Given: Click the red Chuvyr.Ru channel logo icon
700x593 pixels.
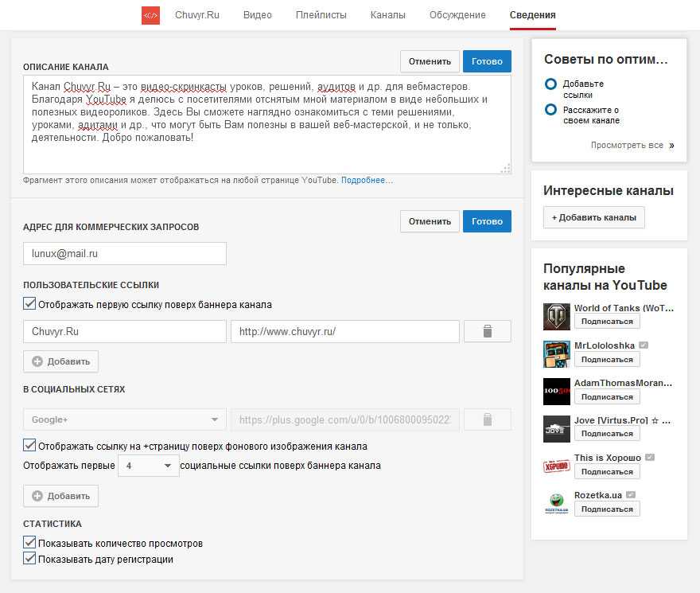Looking at the screenshot, I should point(150,15).
